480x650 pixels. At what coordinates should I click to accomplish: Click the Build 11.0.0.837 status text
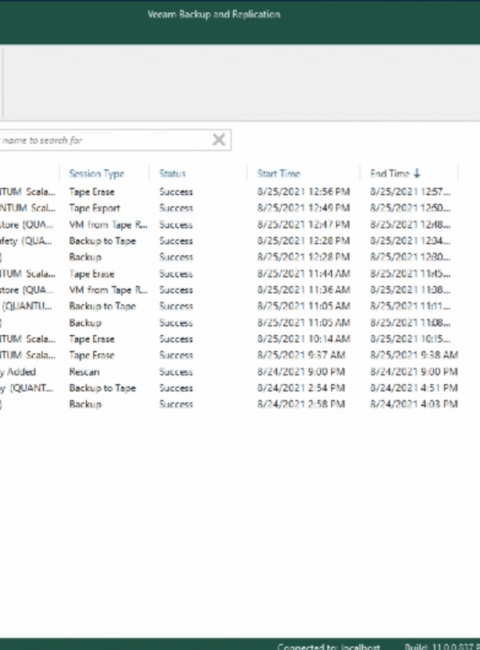point(441,647)
